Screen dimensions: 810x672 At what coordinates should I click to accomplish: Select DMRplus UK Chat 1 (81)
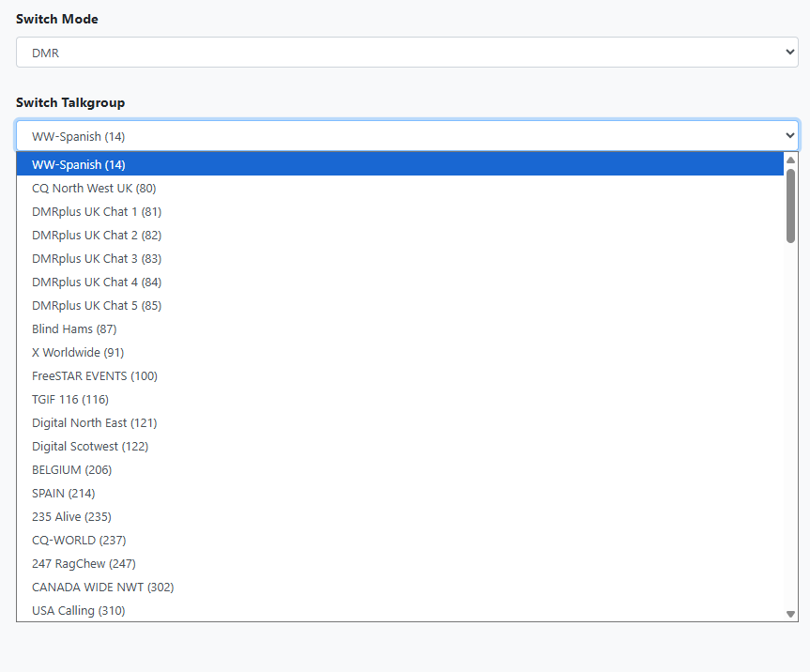pos(400,212)
